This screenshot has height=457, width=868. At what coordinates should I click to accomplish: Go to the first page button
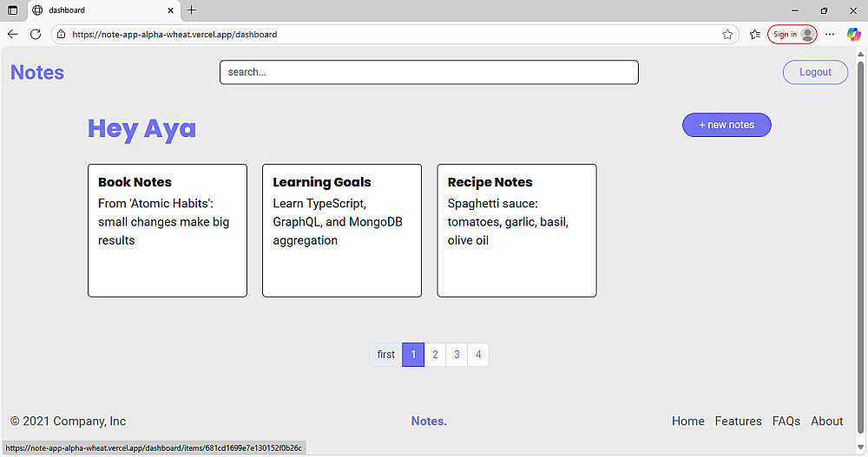(386, 355)
